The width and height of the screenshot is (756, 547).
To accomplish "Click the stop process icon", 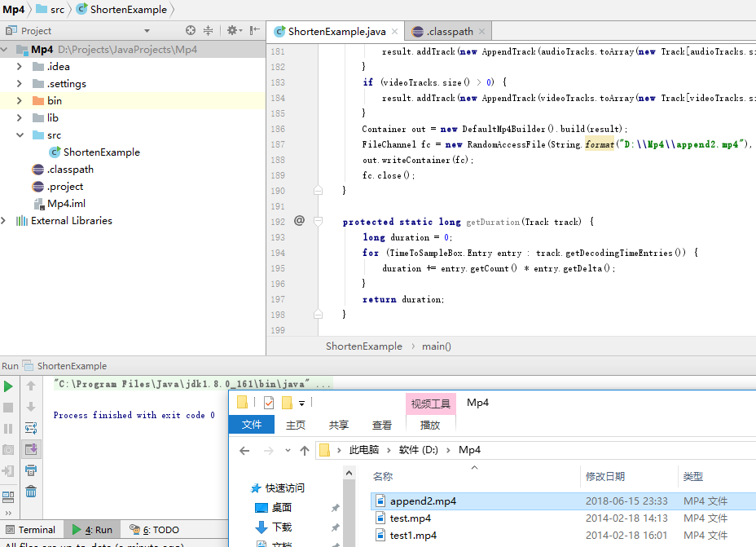I will coord(8,408).
